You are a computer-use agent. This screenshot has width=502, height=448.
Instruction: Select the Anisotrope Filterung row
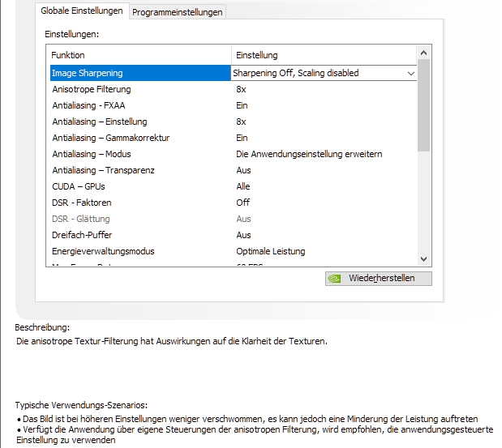coord(91,89)
